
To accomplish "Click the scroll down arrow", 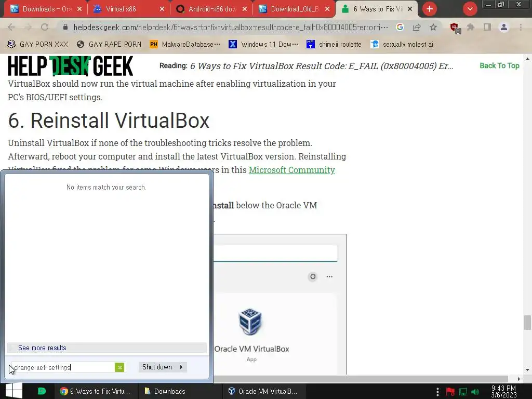I will [527, 370].
